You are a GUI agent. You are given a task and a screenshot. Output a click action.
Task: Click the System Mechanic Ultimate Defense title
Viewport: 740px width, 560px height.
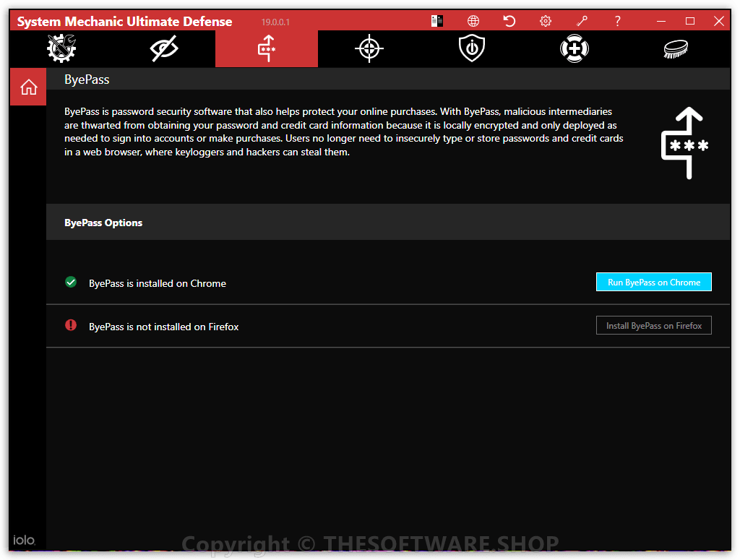tap(124, 22)
